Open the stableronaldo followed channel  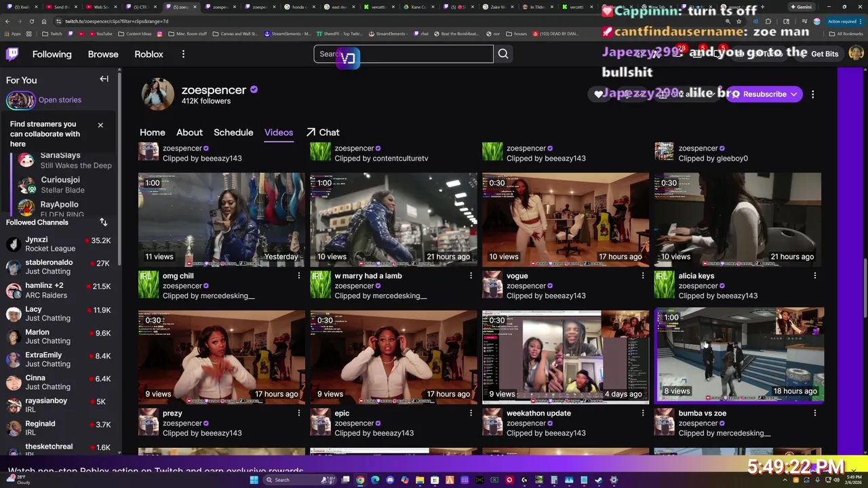(x=60, y=267)
